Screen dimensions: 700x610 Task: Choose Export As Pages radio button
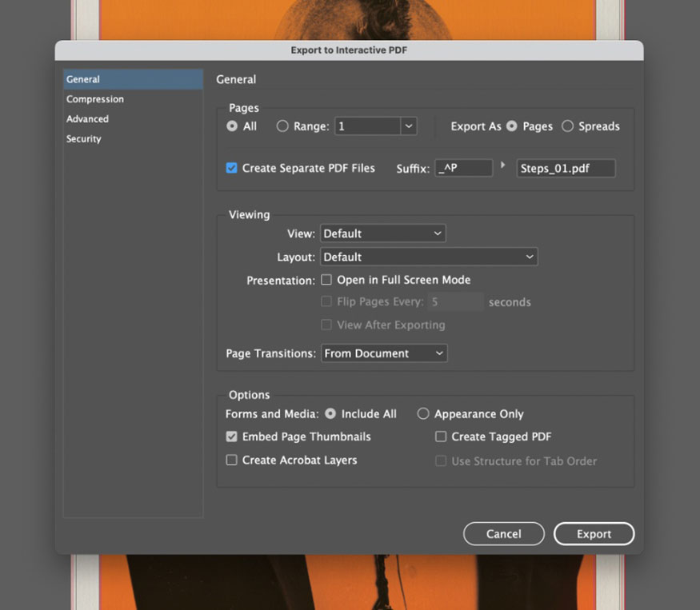tap(512, 126)
